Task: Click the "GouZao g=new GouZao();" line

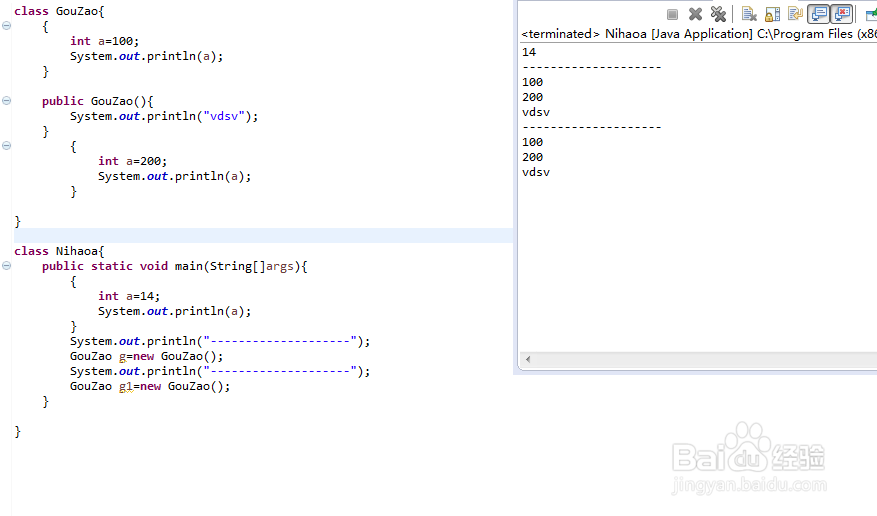Action: coord(147,357)
